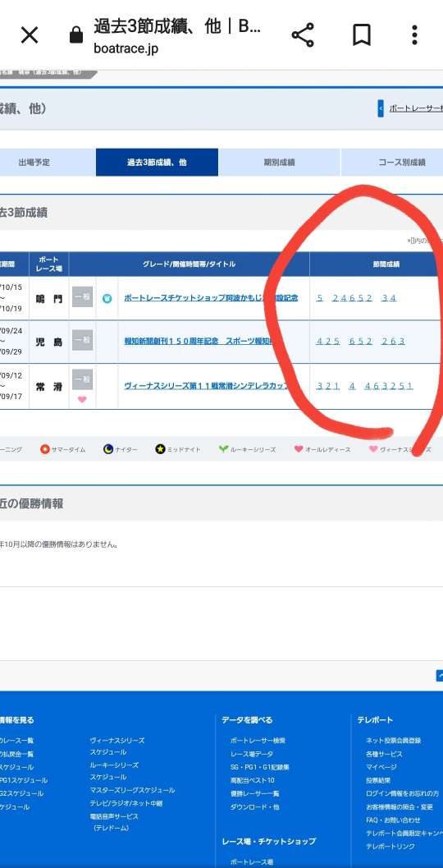The image size is (443, 868).
Task: Open the コース別成績 tab
Action: tap(402, 163)
